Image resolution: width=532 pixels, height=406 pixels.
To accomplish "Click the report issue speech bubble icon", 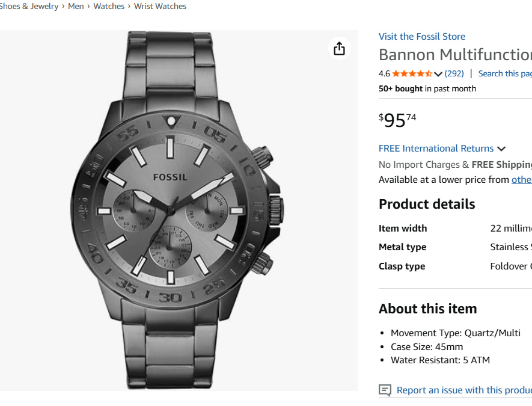I will [385, 390].
